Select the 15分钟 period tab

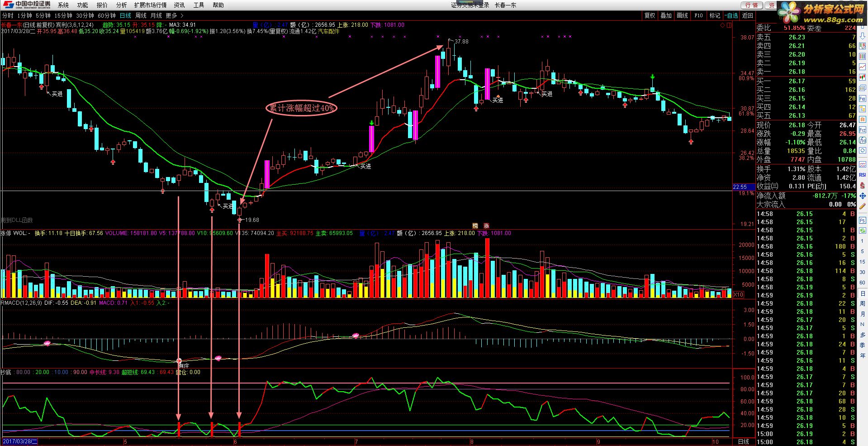click(x=63, y=15)
